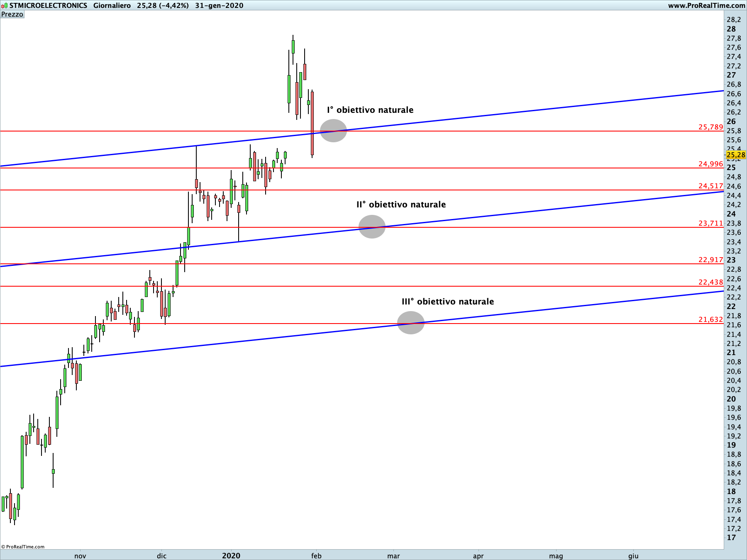Click the 27 value on price scale
This screenshot has width=747, height=560.
pyautogui.click(x=731, y=75)
